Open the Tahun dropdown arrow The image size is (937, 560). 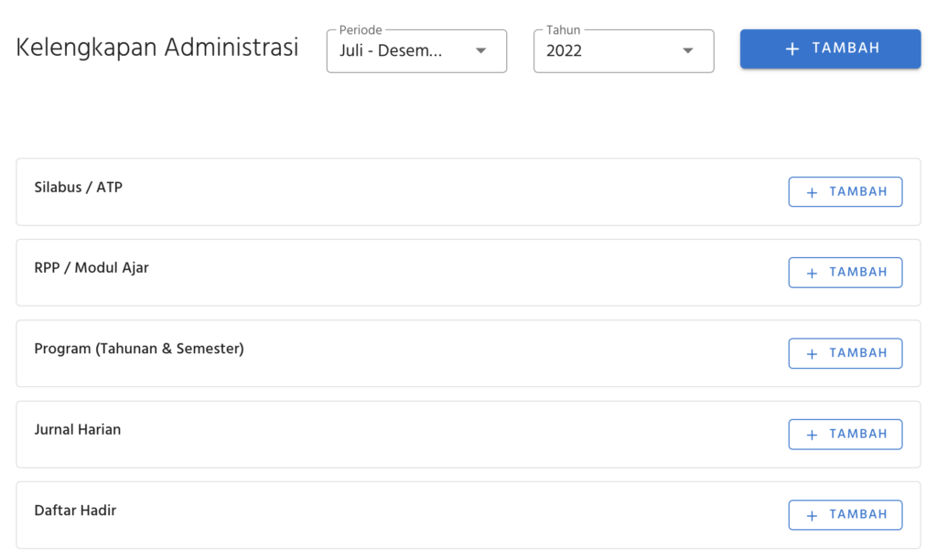point(688,51)
